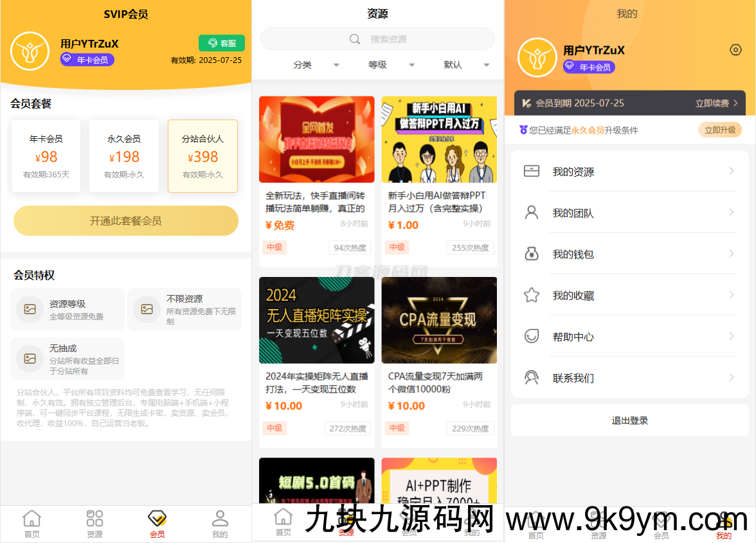
Task: Select the 年卡会员 ¥98 membership plan
Action: coord(46,156)
